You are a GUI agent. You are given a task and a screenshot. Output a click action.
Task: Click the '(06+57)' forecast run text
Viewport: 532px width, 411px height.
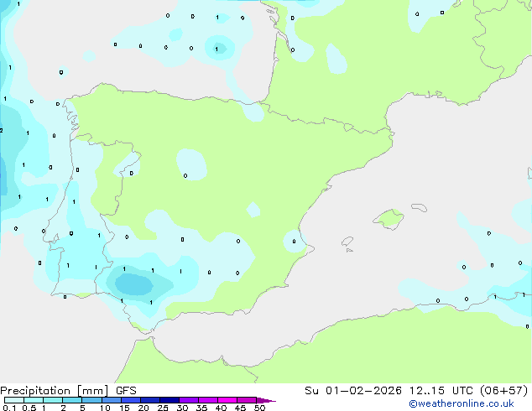[x=504, y=391]
